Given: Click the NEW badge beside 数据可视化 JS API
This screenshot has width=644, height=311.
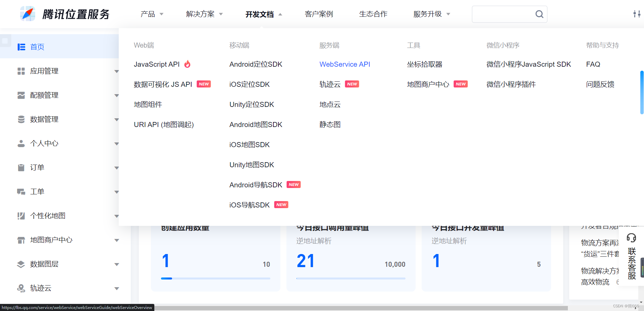Looking at the screenshot, I should click(204, 84).
